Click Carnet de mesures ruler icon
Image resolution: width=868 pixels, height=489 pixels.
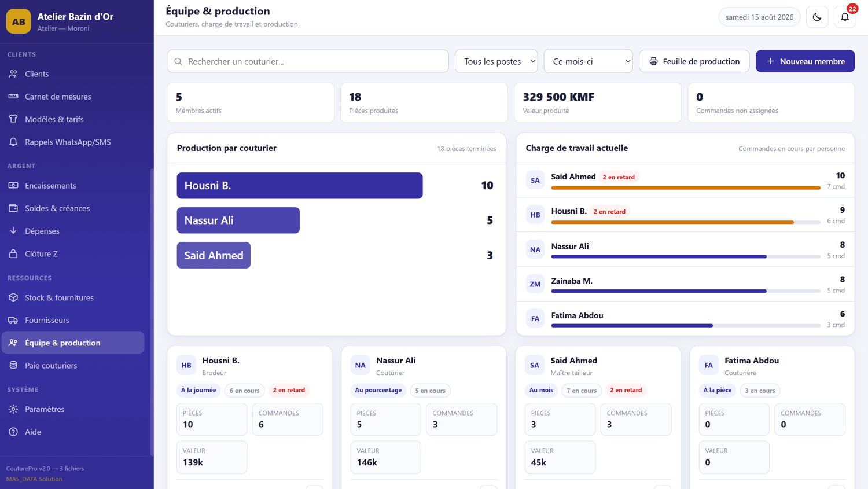13,97
